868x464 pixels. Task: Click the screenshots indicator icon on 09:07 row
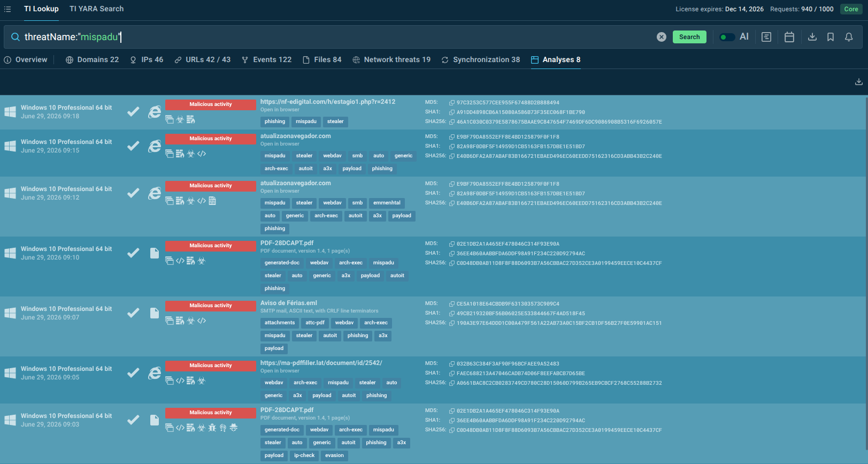click(170, 321)
